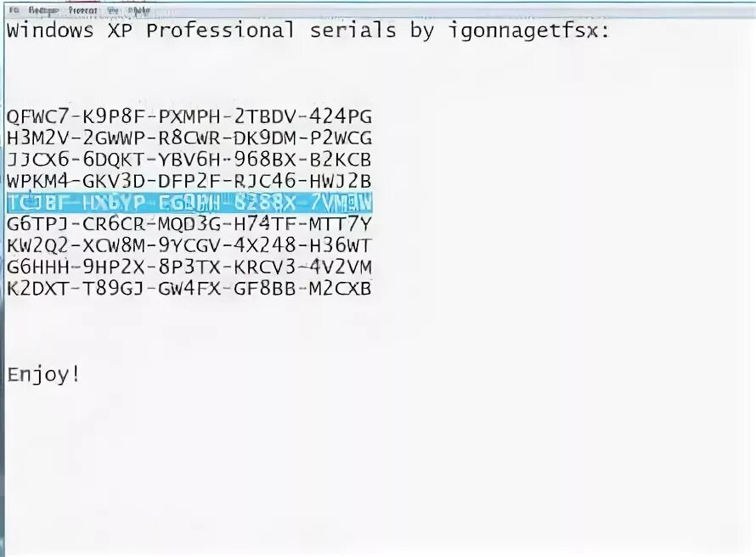Click the word 'Professional' in the first line
The height and width of the screenshot is (557, 756).
coord(220,31)
